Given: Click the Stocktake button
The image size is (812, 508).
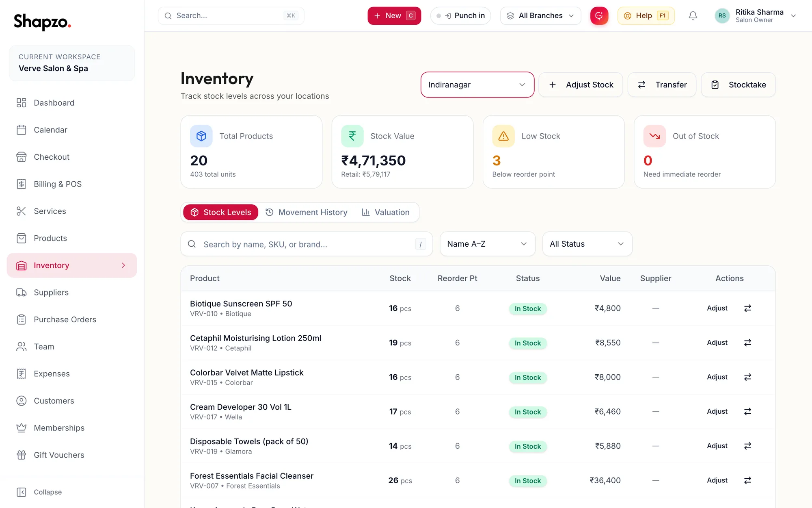Looking at the screenshot, I should pos(738,85).
